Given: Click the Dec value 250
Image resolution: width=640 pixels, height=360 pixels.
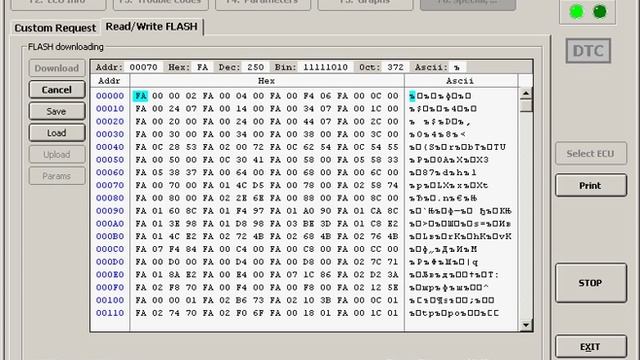Looking at the screenshot, I should click(x=255, y=67).
